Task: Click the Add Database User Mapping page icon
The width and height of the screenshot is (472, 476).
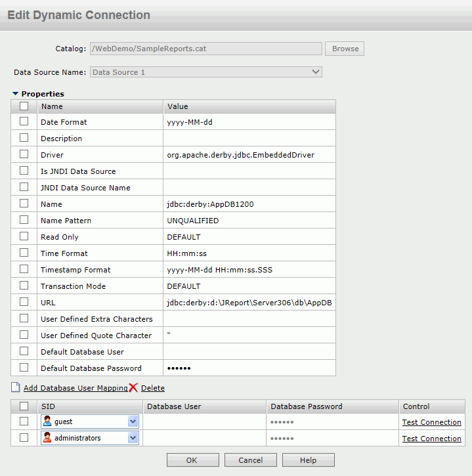Action: [16, 387]
